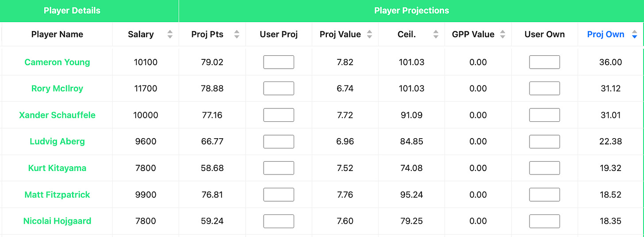Sort by Proj Pts column arrows

click(x=237, y=35)
